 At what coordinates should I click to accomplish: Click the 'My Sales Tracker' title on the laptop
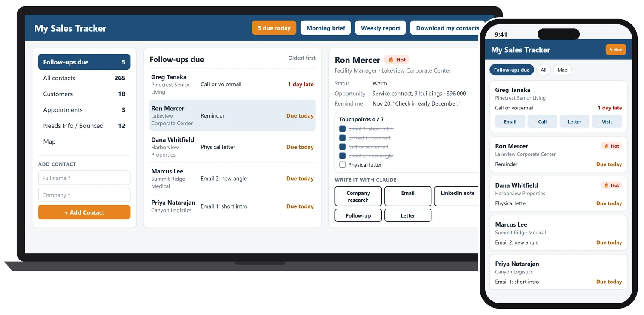tap(70, 28)
